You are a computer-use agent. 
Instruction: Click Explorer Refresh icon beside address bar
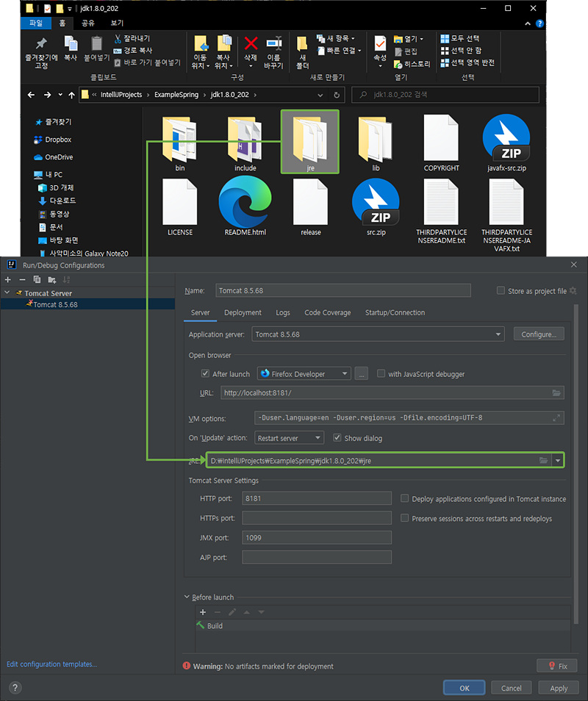point(336,95)
